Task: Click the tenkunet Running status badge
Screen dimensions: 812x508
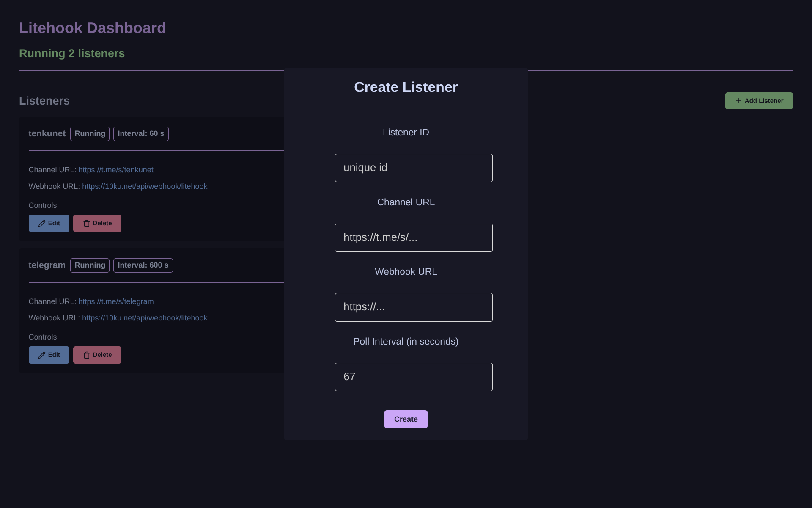Action: [90, 134]
